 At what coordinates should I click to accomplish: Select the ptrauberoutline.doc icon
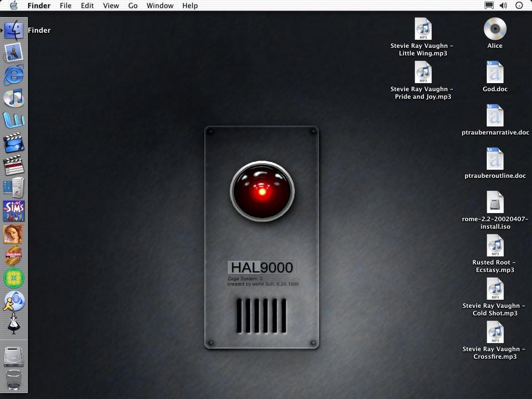(x=495, y=159)
